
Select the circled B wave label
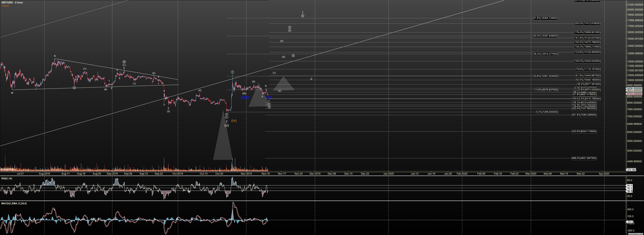[x=124, y=62]
